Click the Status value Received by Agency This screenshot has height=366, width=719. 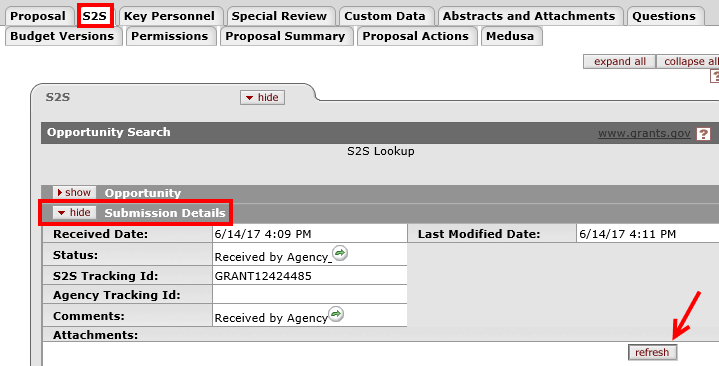click(272, 257)
